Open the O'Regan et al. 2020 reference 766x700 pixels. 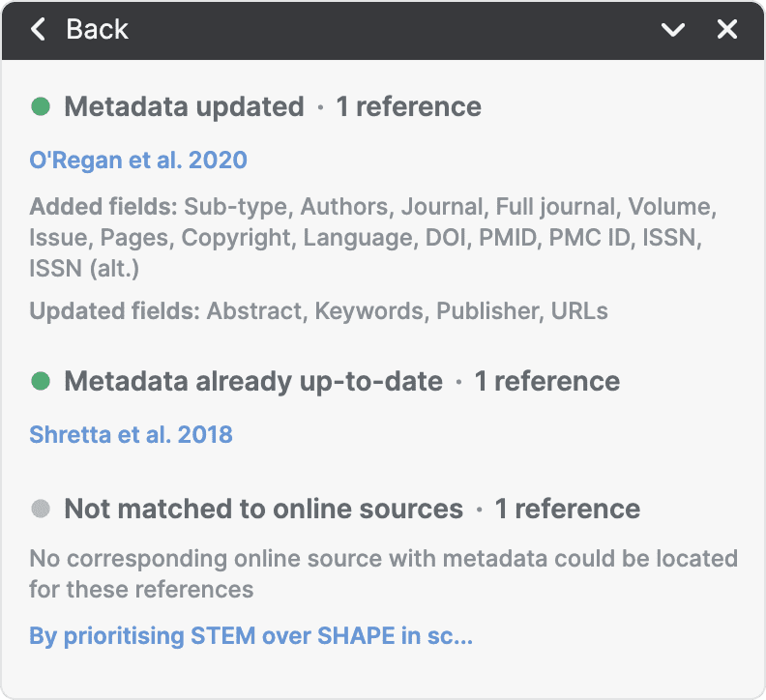(138, 160)
